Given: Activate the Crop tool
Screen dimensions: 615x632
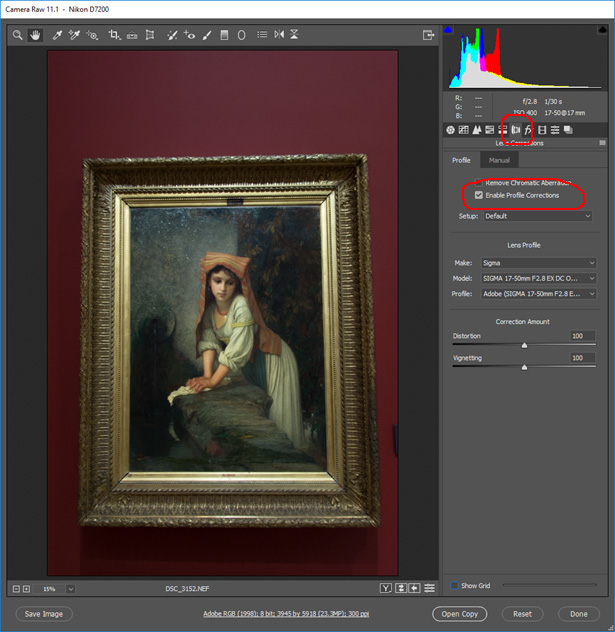Looking at the screenshot, I should pos(115,35).
